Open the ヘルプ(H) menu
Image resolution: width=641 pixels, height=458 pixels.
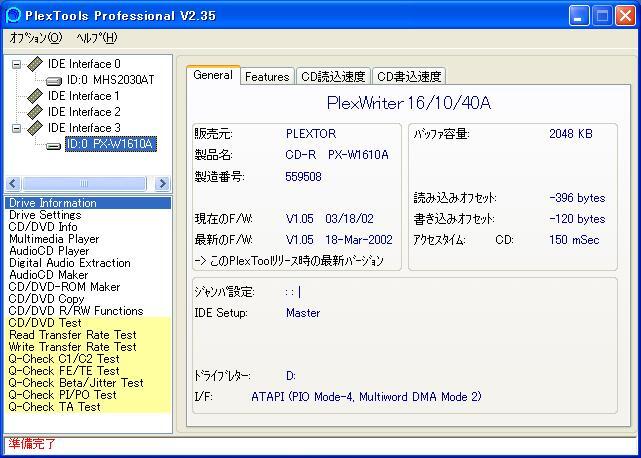pyautogui.click(x=96, y=38)
